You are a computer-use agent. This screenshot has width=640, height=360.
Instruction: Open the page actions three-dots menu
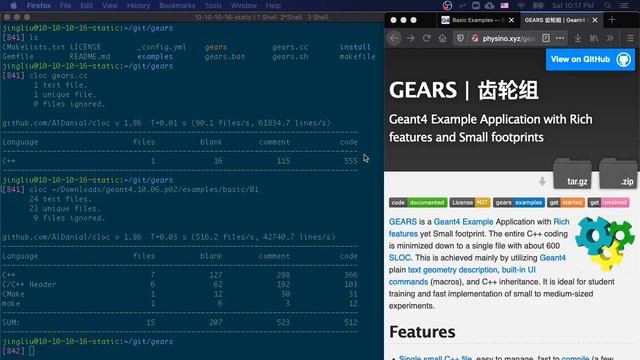[560, 38]
